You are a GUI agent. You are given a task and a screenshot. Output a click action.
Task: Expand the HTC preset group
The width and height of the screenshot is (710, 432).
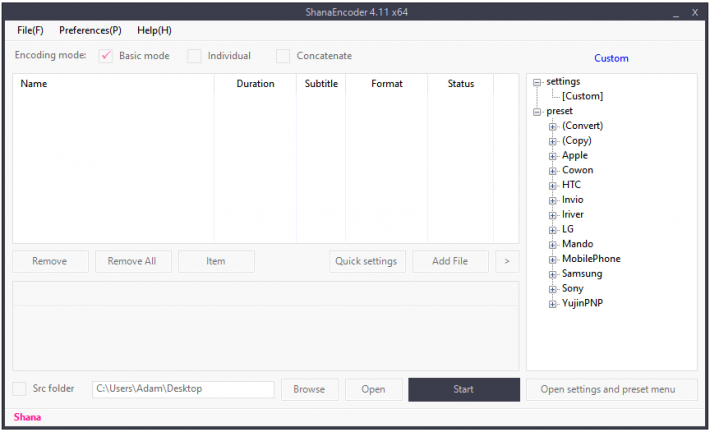(552, 186)
